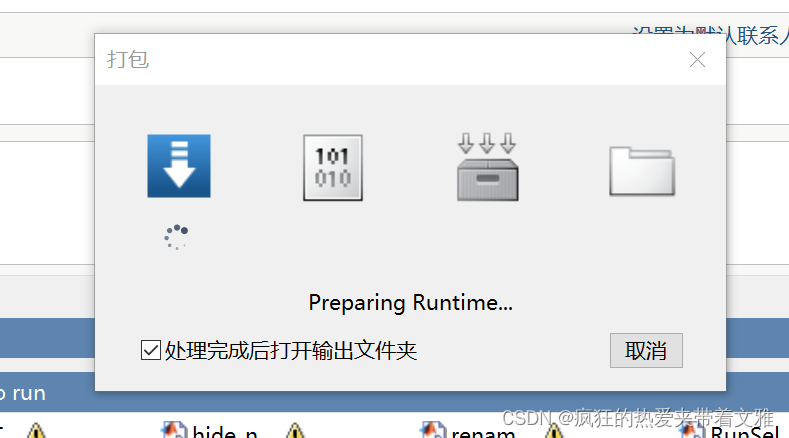The height and width of the screenshot is (438, 789).
Task: Open the 设置为默认联系人 link
Action: pyautogui.click(x=711, y=36)
